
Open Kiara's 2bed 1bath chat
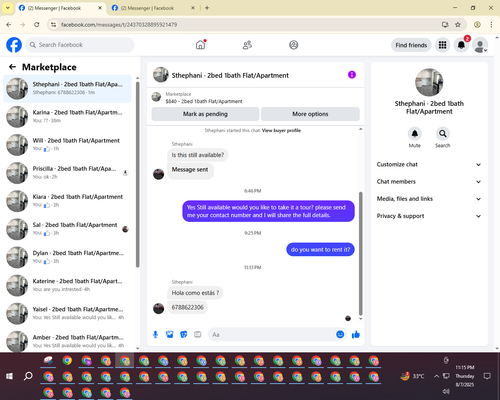pyautogui.click(x=67, y=201)
